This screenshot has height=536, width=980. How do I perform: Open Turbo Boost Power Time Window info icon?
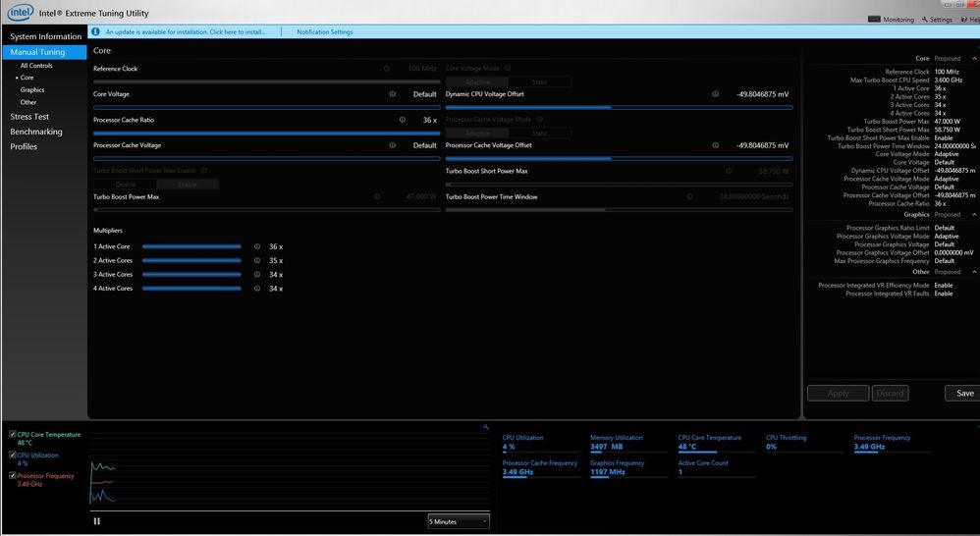pos(690,196)
